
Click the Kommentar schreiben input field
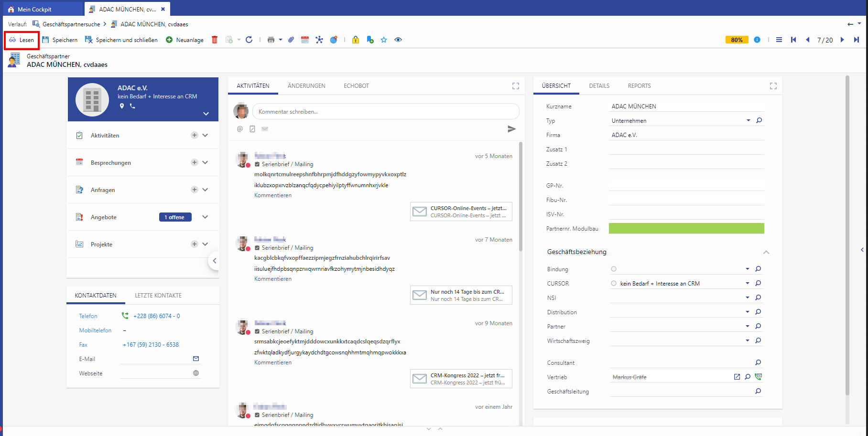[x=385, y=111]
